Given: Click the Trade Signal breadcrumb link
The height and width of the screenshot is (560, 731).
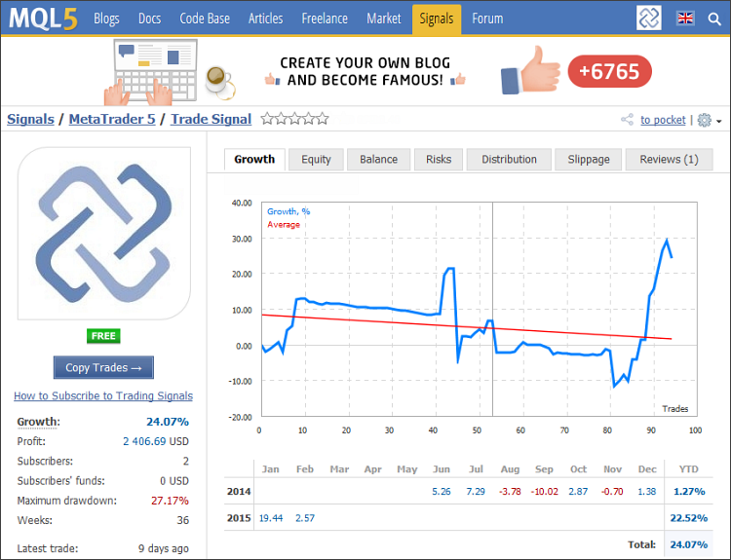Looking at the screenshot, I should click(x=212, y=119).
